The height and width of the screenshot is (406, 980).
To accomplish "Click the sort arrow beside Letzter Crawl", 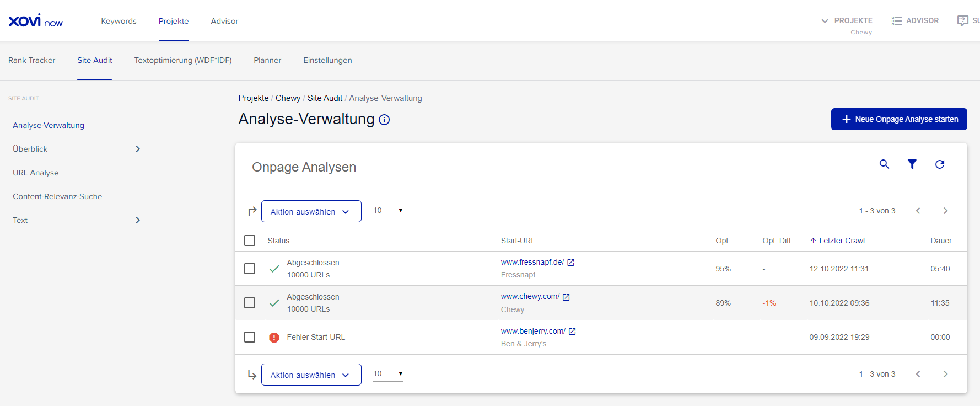I will click(813, 241).
